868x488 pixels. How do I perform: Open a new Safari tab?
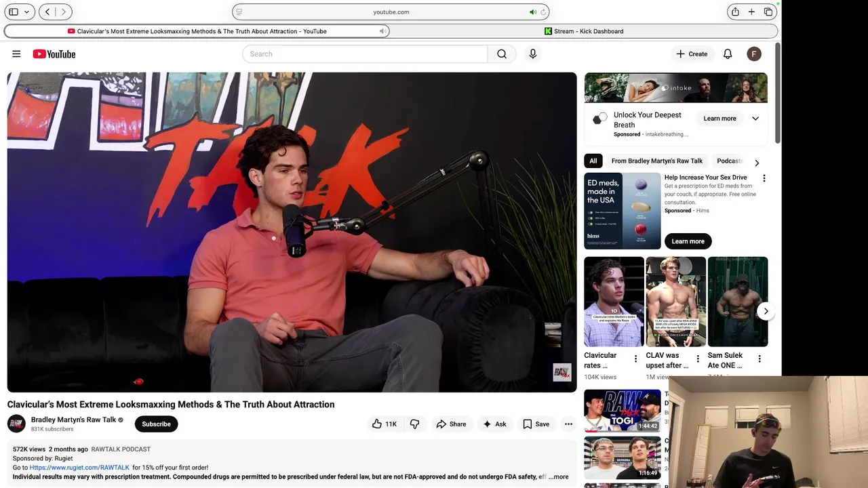click(751, 12)
